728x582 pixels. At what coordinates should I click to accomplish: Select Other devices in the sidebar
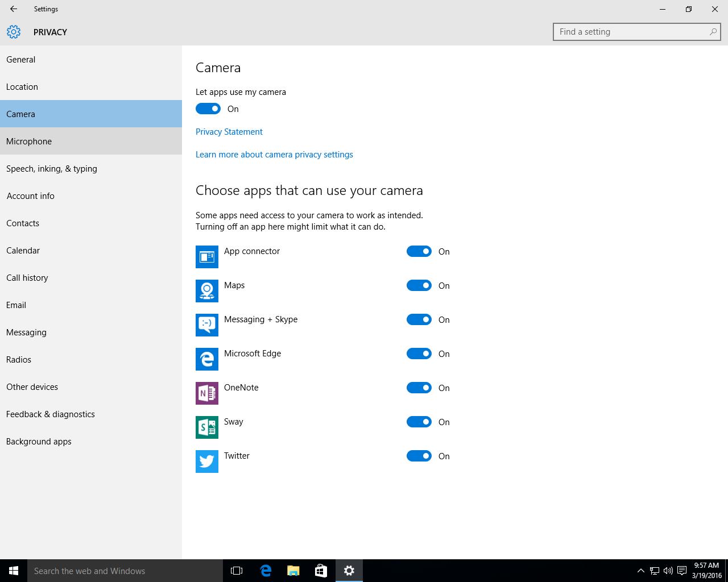91,386
